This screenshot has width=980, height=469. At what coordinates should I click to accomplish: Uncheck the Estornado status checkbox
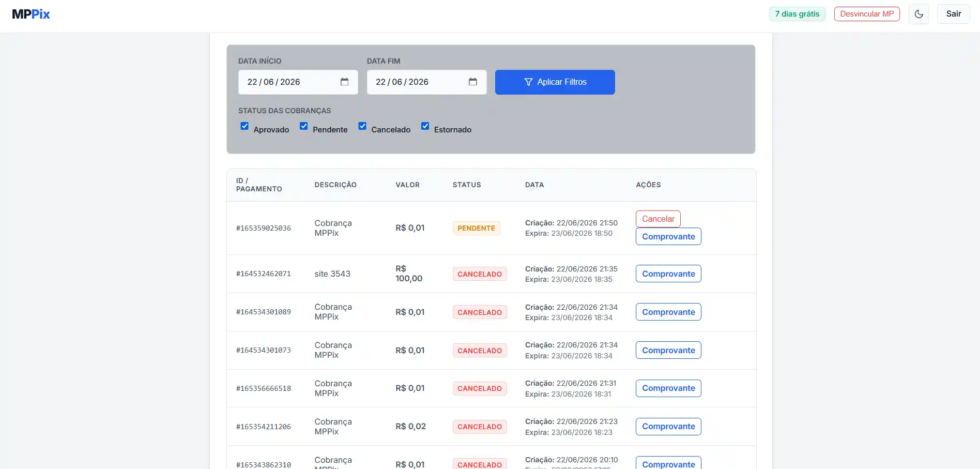(425, 126)
